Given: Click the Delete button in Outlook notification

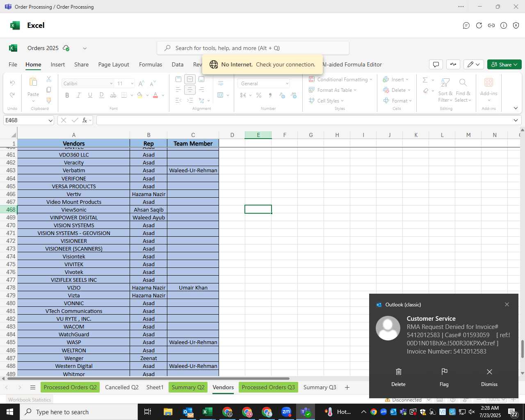Looking at the screenshot, I should pos(398,377).
